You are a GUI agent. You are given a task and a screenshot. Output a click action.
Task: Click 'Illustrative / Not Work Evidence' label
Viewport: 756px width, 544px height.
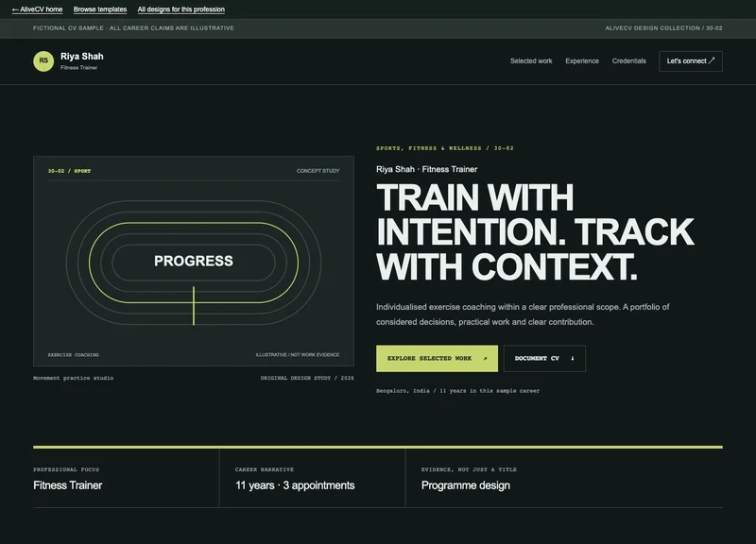point(298,355)
